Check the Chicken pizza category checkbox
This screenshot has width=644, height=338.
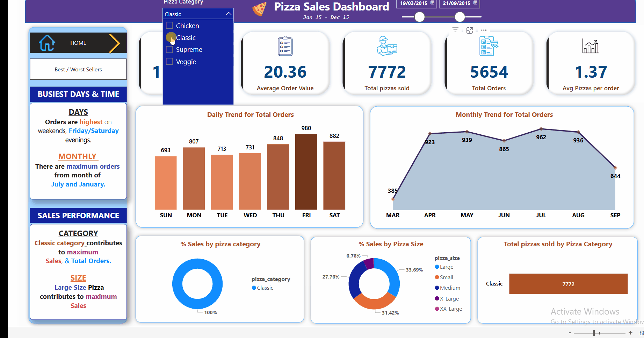170,25
